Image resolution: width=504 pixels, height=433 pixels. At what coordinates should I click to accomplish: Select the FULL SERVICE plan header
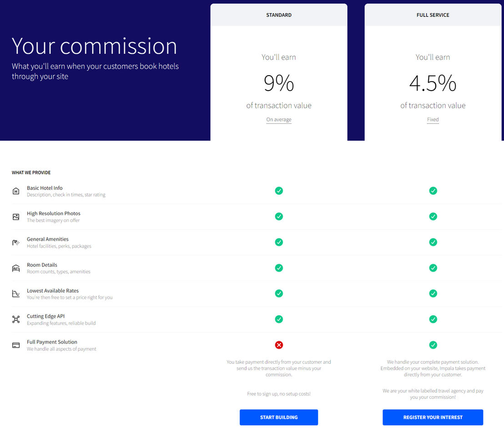[x=433, y=15]
